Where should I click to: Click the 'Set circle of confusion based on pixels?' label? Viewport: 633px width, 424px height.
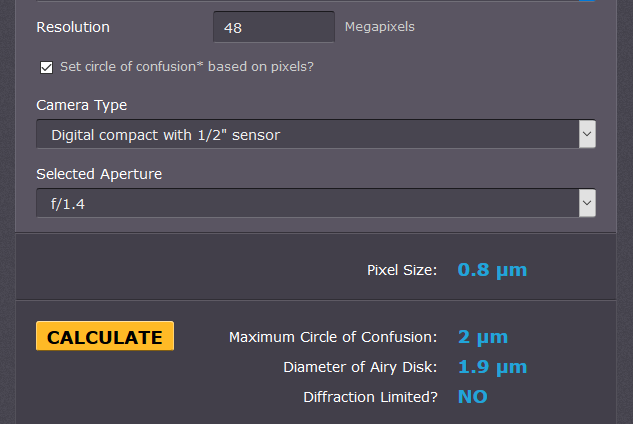pyautogui.click(x=187, y=67)
